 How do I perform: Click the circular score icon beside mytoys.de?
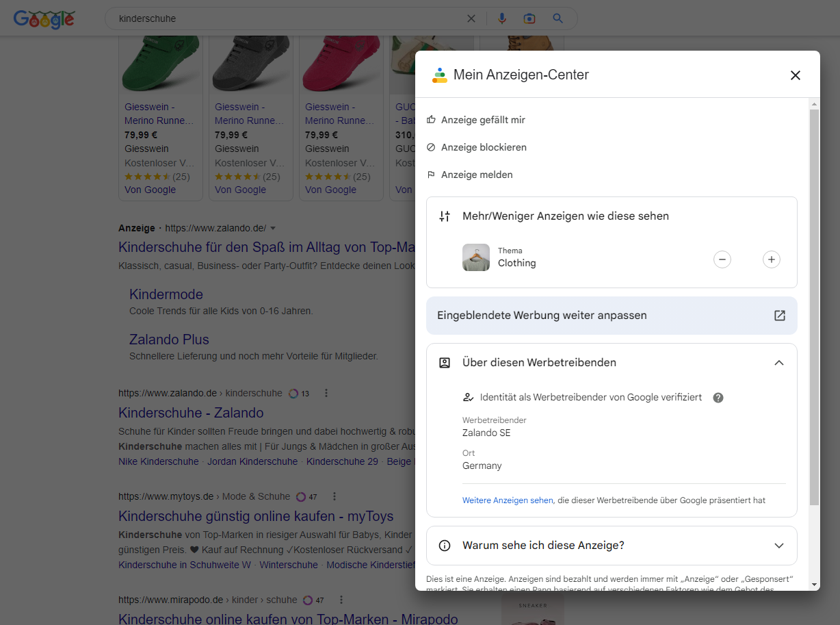pyautogui.click(x=301, y=496)
